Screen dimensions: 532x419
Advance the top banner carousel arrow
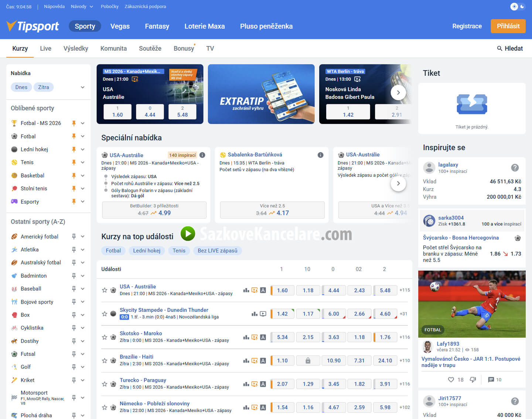tap(398, 92)
